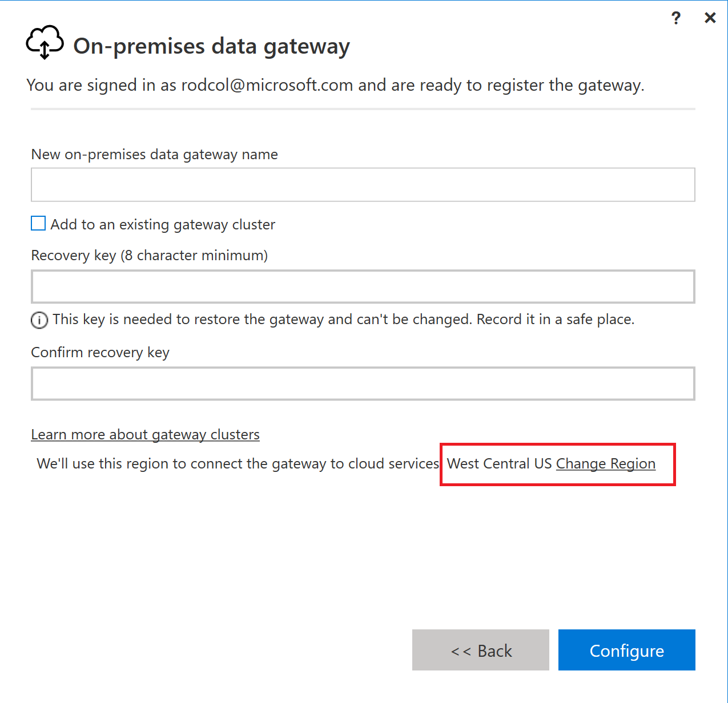Click the 'Add to an existing gateway cluster' text

click(x=163, y=225)
